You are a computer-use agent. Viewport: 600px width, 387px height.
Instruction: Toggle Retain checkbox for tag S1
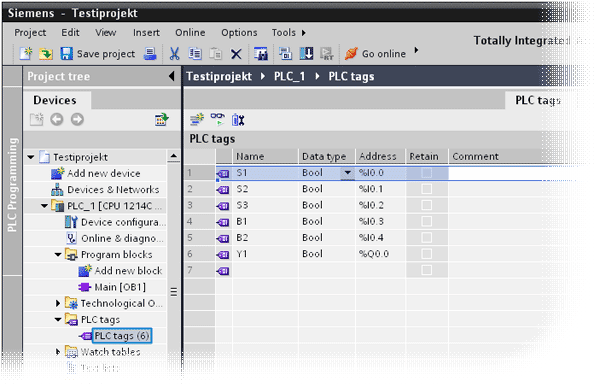coord(426,173)
